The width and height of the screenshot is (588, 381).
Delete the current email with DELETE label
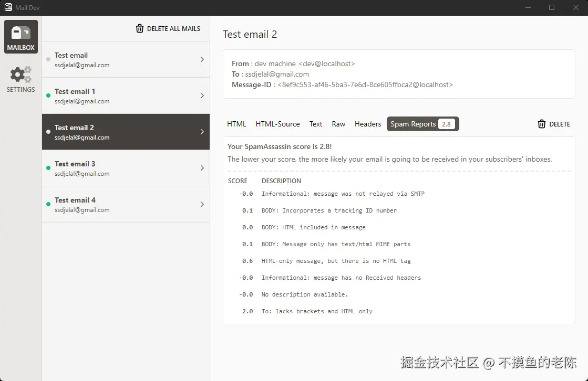tap(560, 124)
